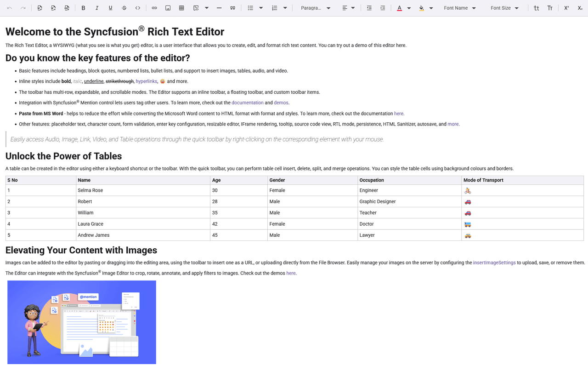
Task: Toggle block quote formatting
Action: [233, 8]
